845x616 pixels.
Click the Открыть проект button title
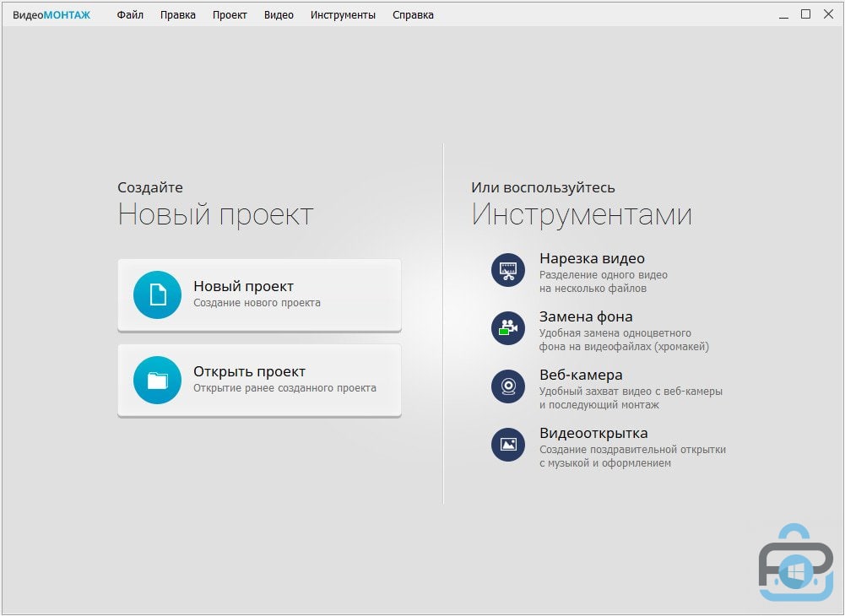click(x=250, y=371)
